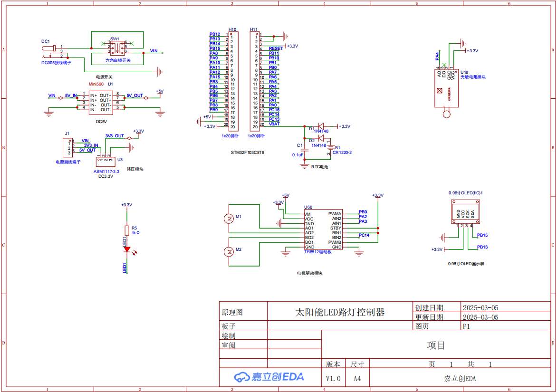The width and height of the screenshot is (557, 392).
Task: Click the U3 ASM1117 regulator symbol
Action: coord(106,162)
